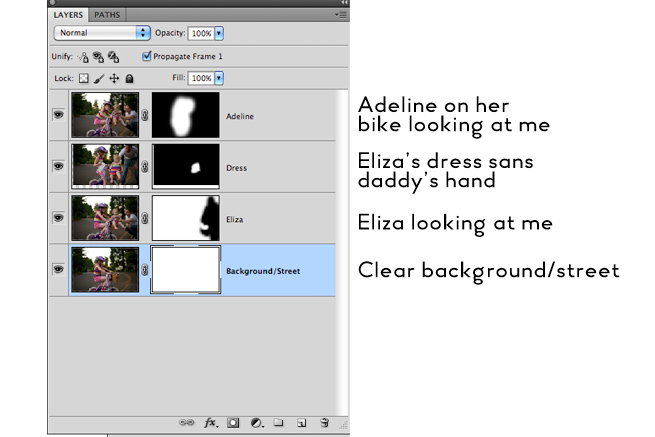The image size is (655, 437).
Task: Open the Layers panel flyout menu
Action: tap(341, 15)
